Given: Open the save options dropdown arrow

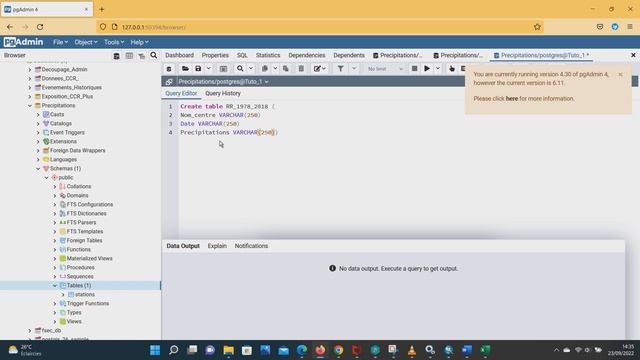Looking at the screenshot, I should [x=209, y=69].
